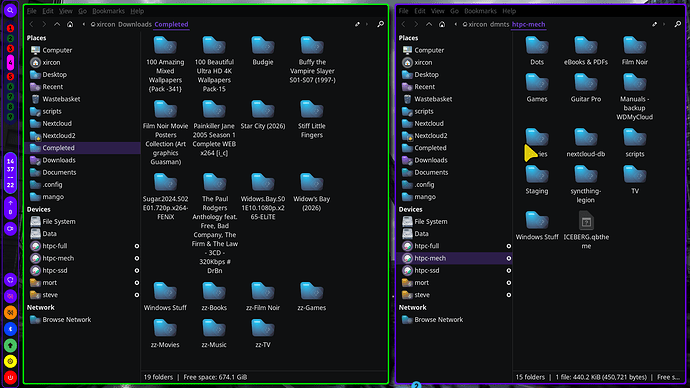This screenshot has height=388, width=690.
Task: Click the forward arrow in right window
Action: 416,24
